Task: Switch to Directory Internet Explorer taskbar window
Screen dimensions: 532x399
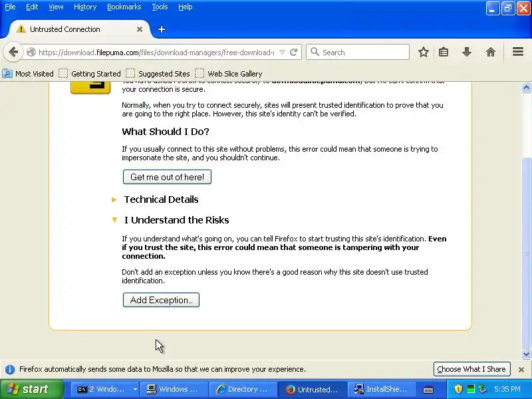Action: 243,389
